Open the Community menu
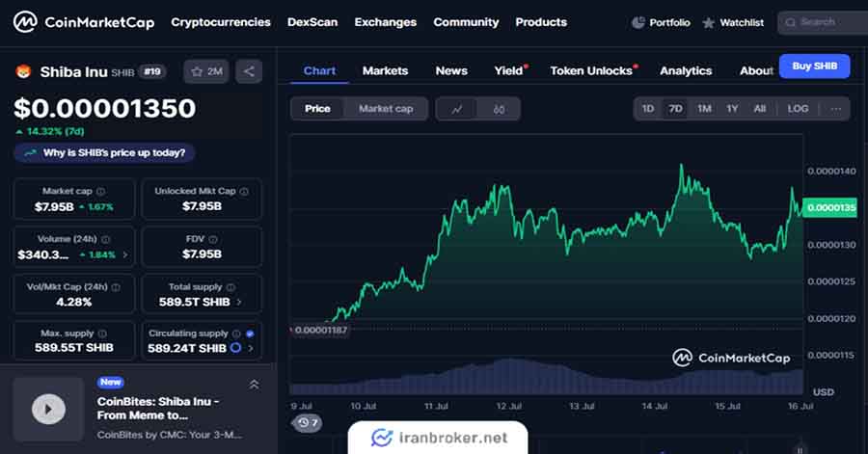 point(466,23)
